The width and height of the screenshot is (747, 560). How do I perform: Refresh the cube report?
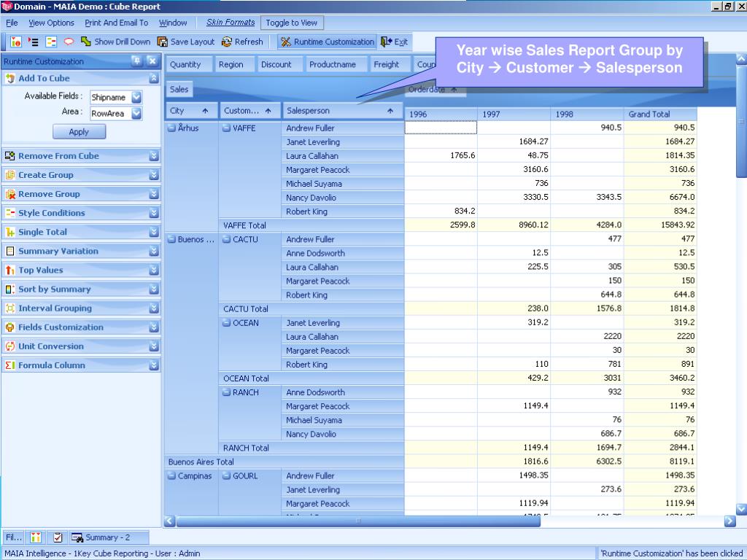pyautogui.click(x=227, y=42)
